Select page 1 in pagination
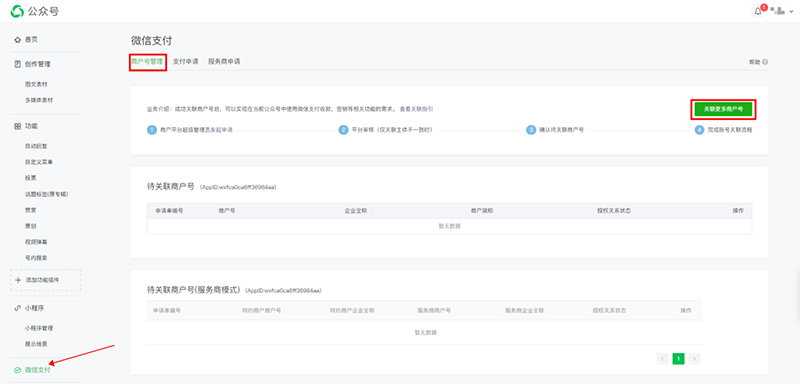Image resolution: width=800 pixels, height=384 pixels. [x=679, y=359]
